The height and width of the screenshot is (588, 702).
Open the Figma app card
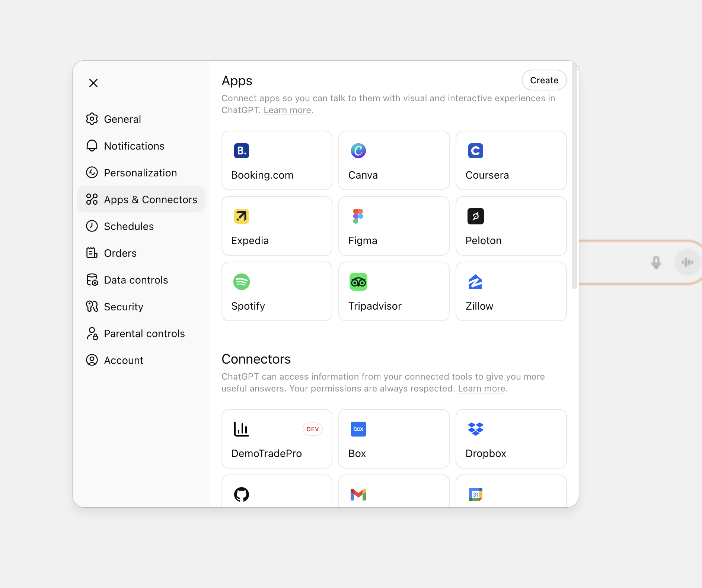tap(393, 226)
